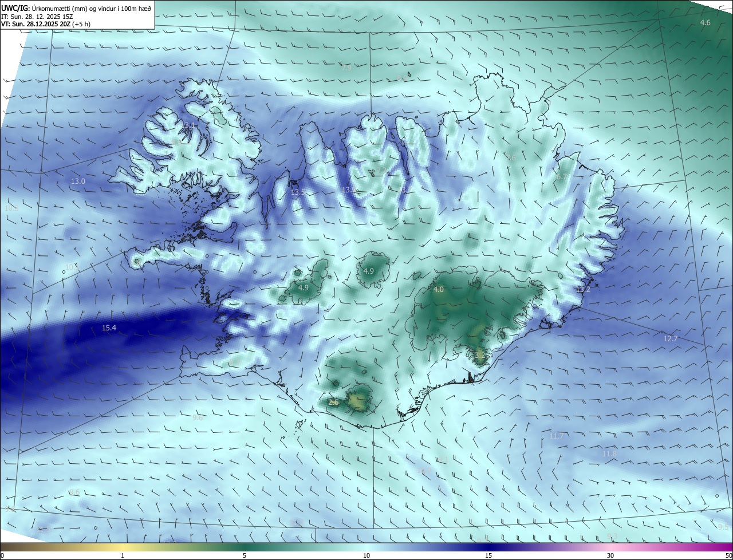The width and height of the screenshot is (733, 560).
Task: Click the color scale tick label 30
Action: [610, 556]
